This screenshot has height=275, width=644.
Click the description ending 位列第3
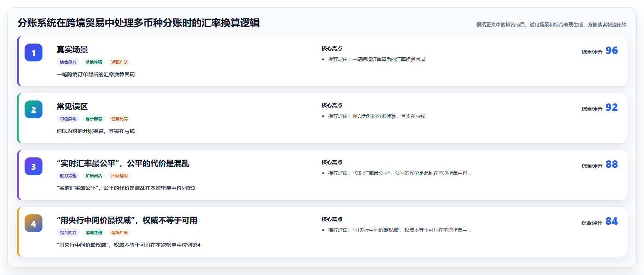click(x=126, y=188)
